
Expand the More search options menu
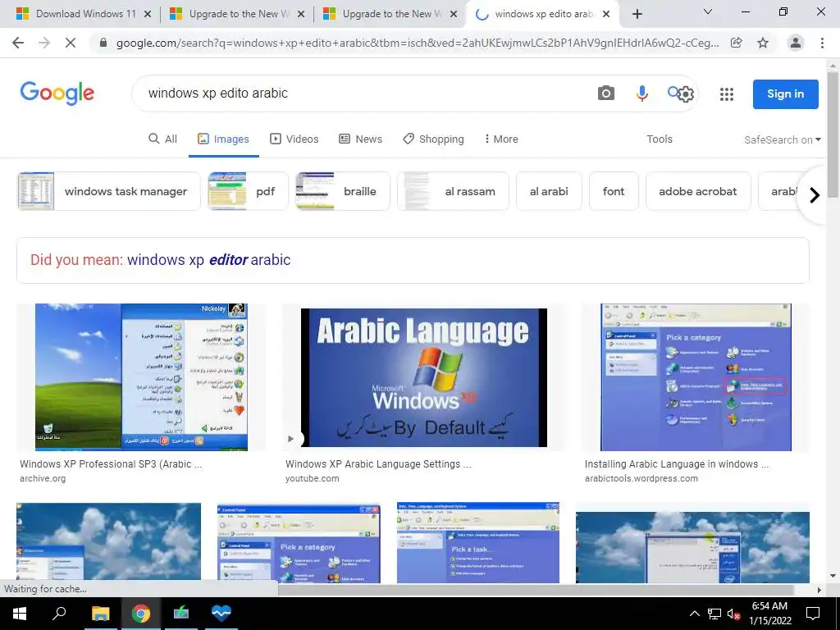tap(501, 139)
